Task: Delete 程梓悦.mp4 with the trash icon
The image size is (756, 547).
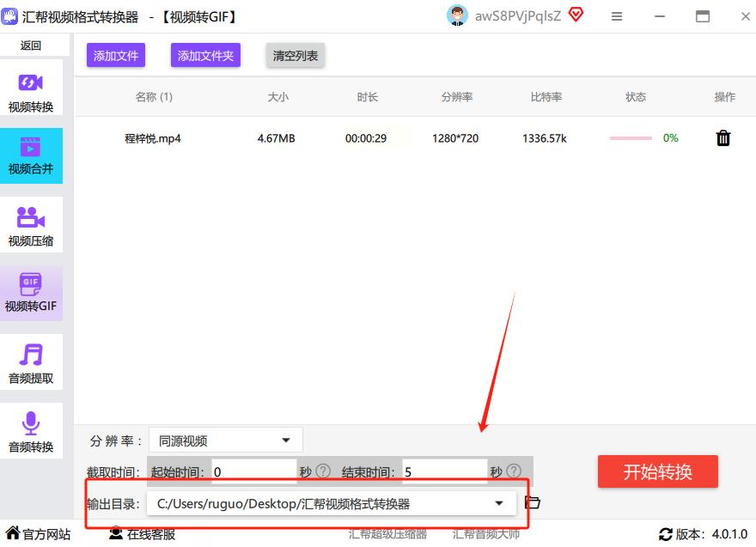Action: (x=722, y=138)
